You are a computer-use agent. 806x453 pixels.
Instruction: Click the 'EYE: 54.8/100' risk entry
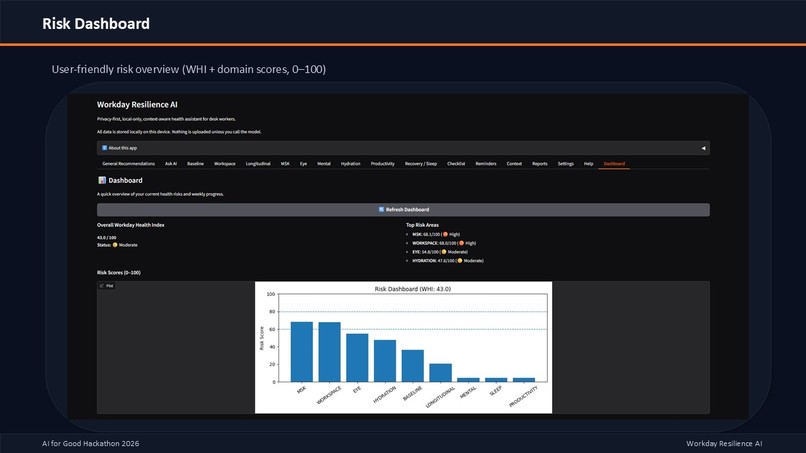(440, 252)
